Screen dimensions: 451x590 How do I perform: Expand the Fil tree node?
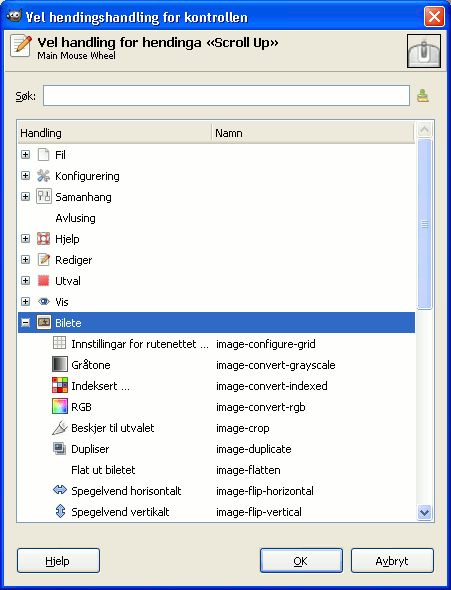(x=25, y=155)
